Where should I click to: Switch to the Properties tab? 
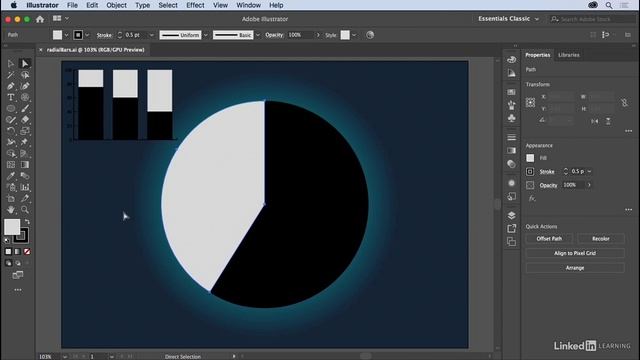[538, 55]
